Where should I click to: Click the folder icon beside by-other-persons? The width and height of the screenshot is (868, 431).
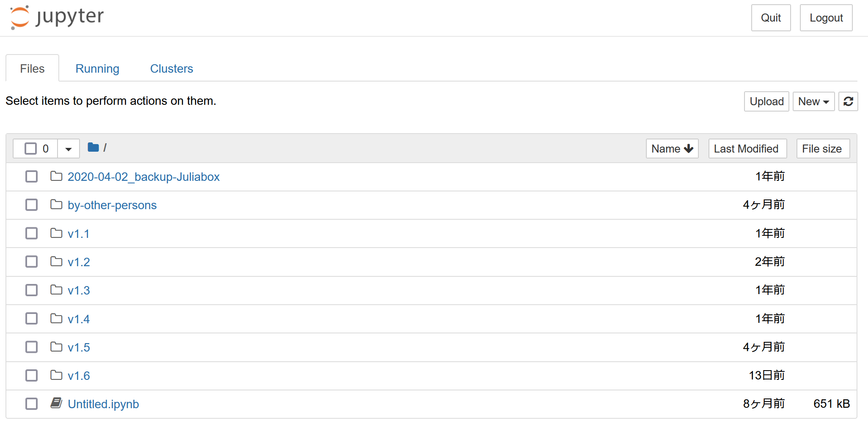[x=56, y=205]
